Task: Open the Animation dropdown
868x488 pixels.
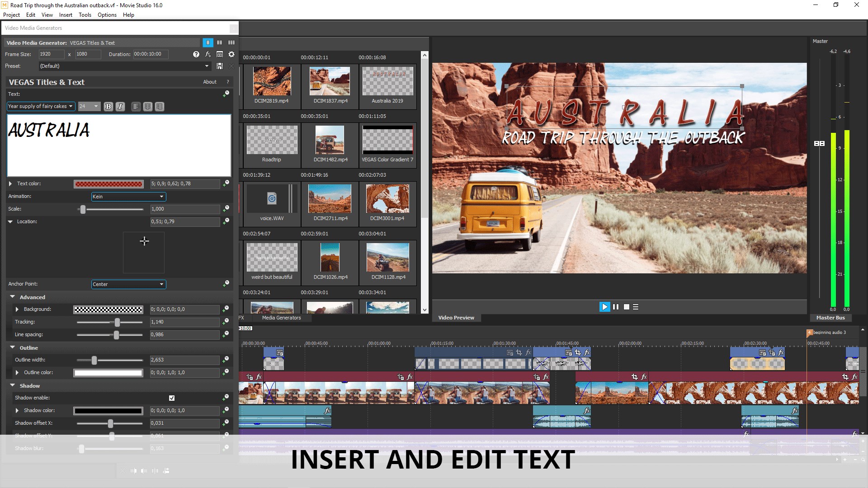Action: [128, 197]
